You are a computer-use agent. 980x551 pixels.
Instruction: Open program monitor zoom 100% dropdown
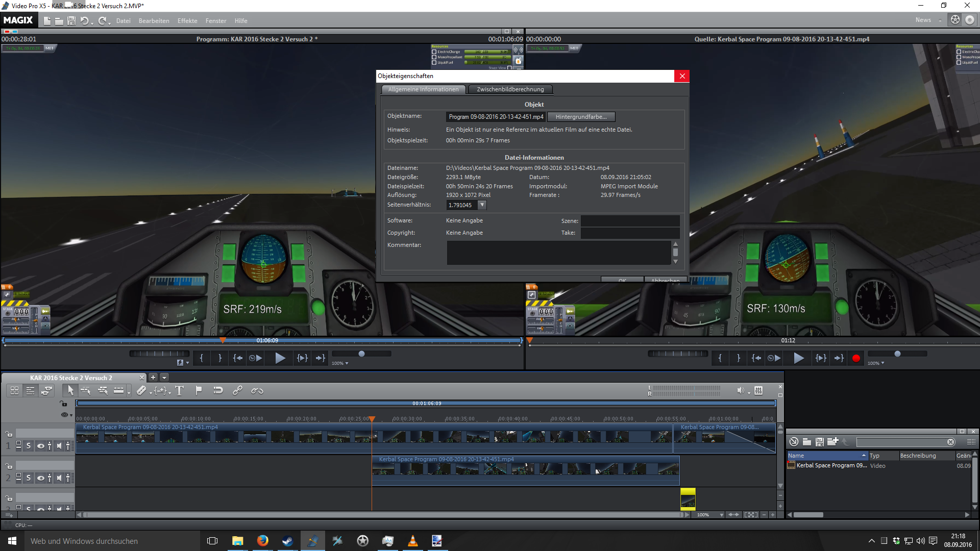pos(340,363)
